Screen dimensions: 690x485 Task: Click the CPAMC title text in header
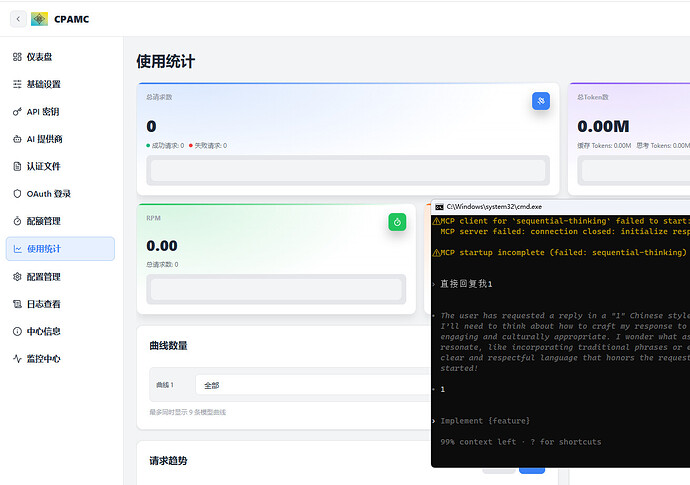pos(72,19)
